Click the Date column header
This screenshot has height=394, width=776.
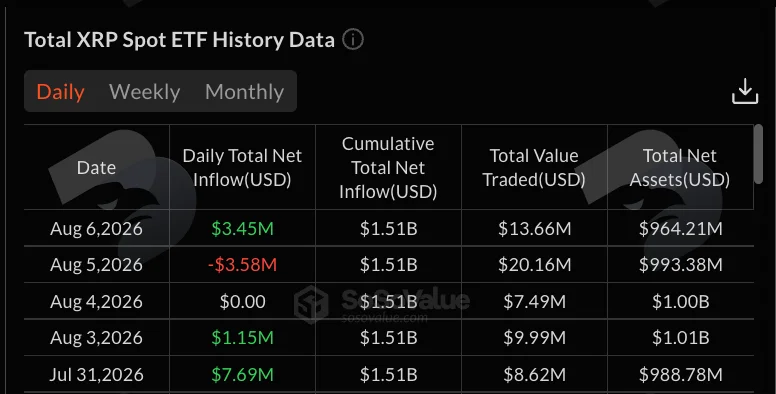click(x=97, y=167)
